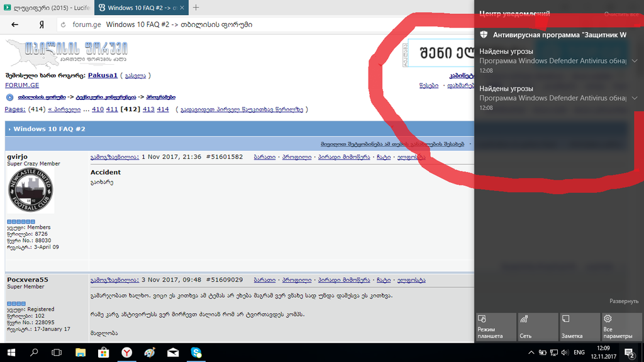The width and height of the screenshot is (644, 362).
Task: Switch to Yandex Browser on taskbar
Action: pos(127,353)
